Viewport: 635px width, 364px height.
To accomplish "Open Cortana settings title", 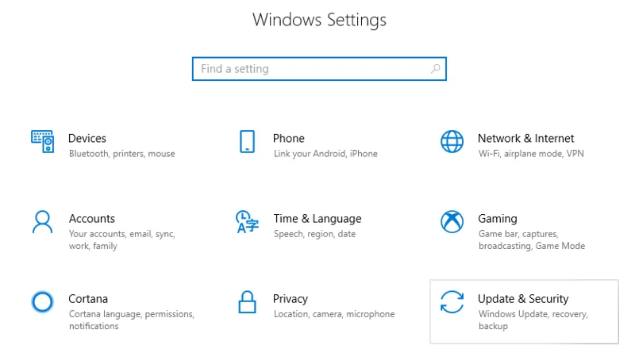I will click(x=88, y=299).
